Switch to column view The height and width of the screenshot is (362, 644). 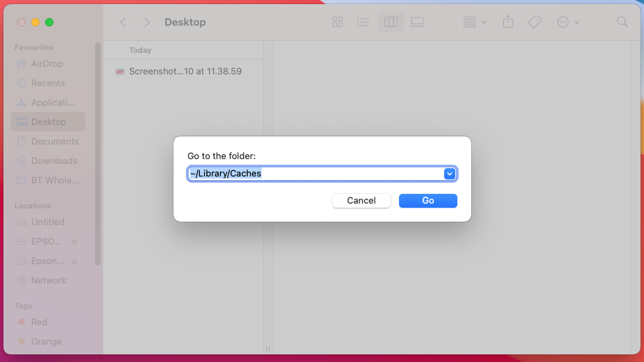[x=391, y=22]
